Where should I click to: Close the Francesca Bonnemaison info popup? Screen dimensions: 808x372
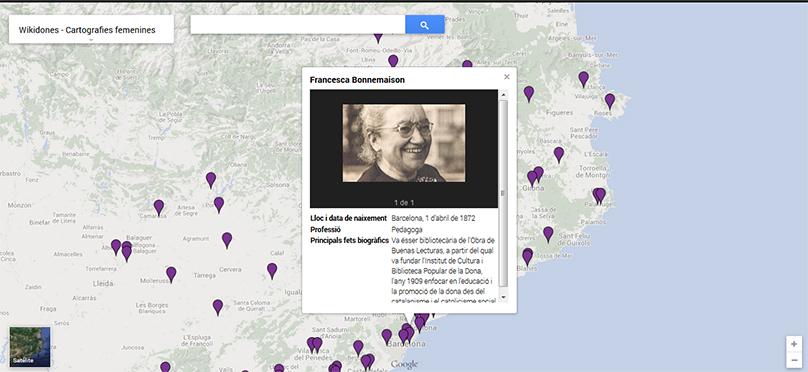click(507, 77)
